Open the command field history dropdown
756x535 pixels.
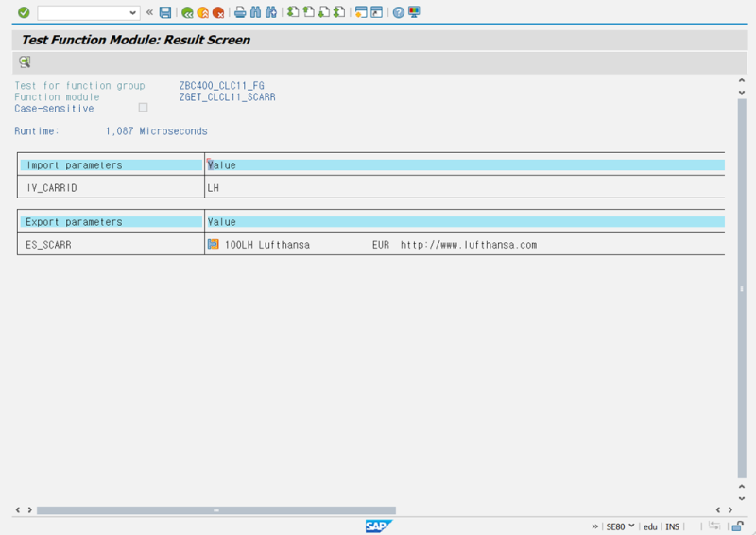click(x=133, y=12)
